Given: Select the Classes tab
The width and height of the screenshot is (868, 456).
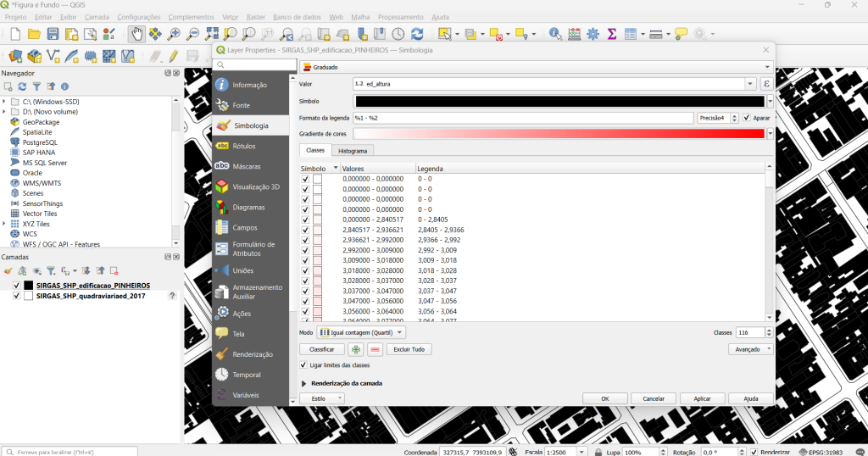Looking at the screenshot, I should tap(315, 150).
